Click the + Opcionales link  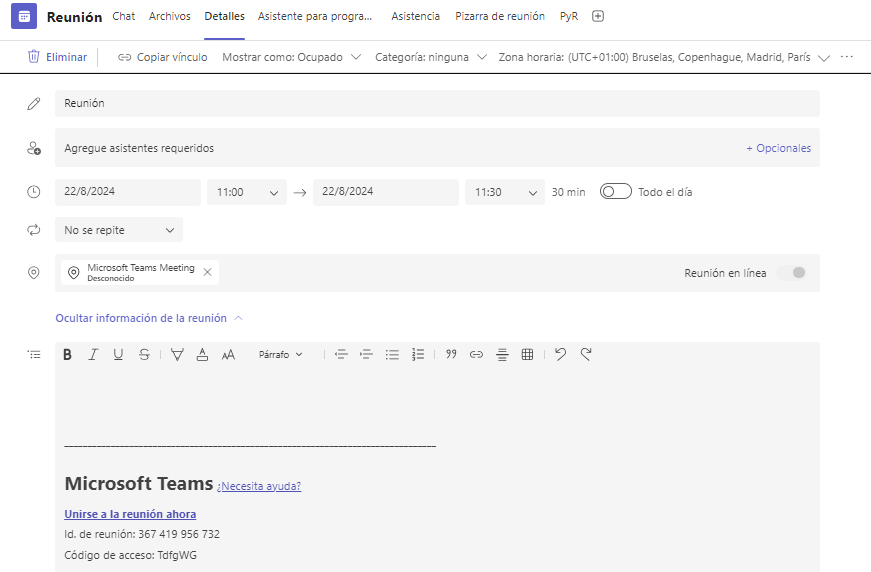778,148
